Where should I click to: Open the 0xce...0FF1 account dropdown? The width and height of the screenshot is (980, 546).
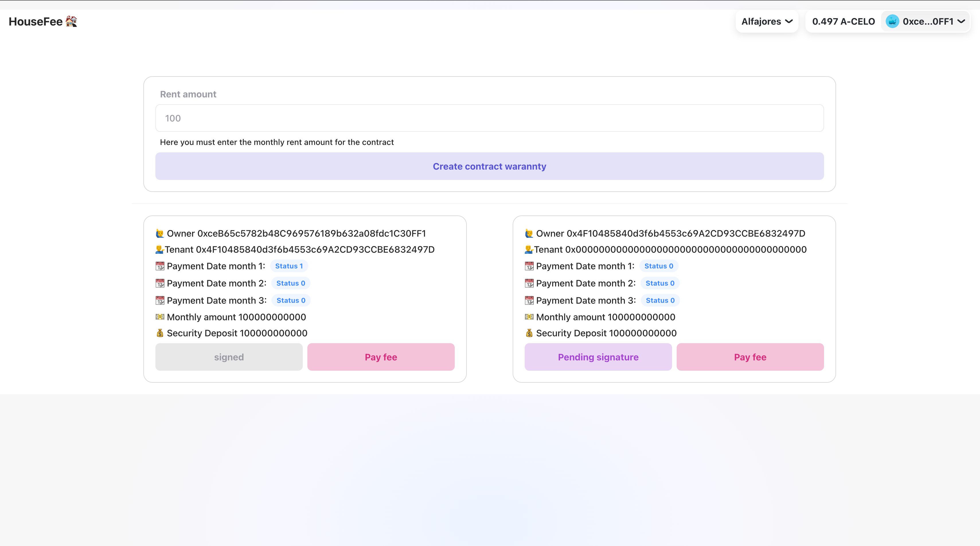coord(926,21)
